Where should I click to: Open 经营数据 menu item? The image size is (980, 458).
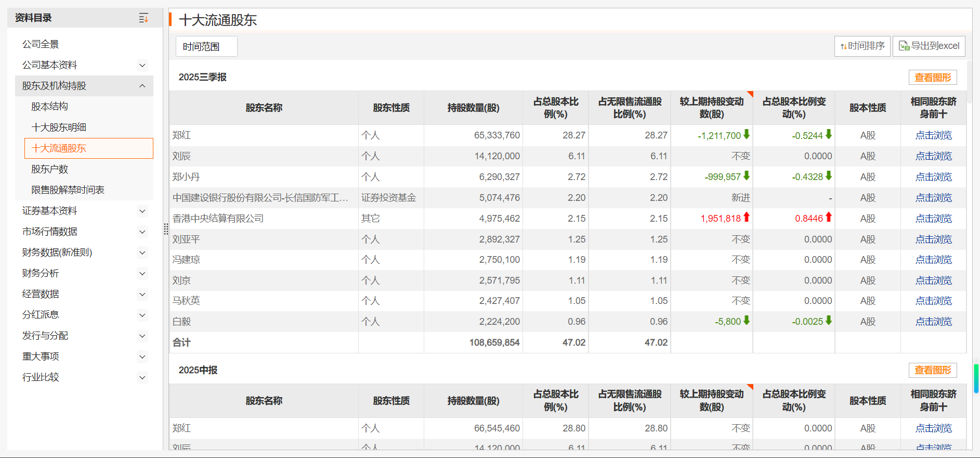click(x=41, y=294)
